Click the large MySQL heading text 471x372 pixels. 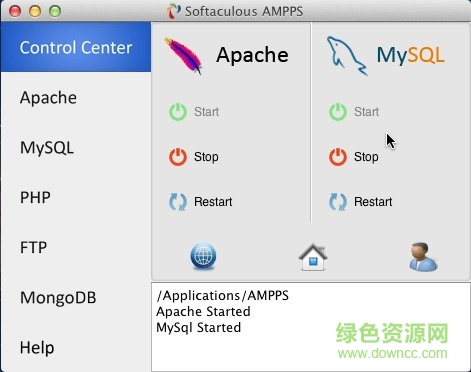pos(410,55)
